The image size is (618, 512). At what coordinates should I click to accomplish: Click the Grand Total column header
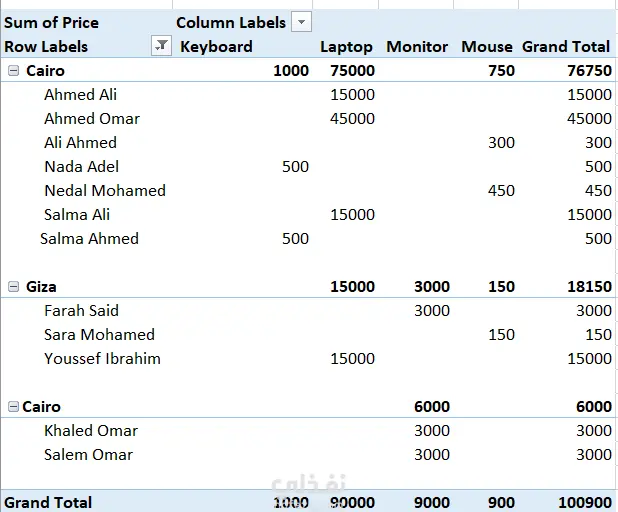coord(566,47)
